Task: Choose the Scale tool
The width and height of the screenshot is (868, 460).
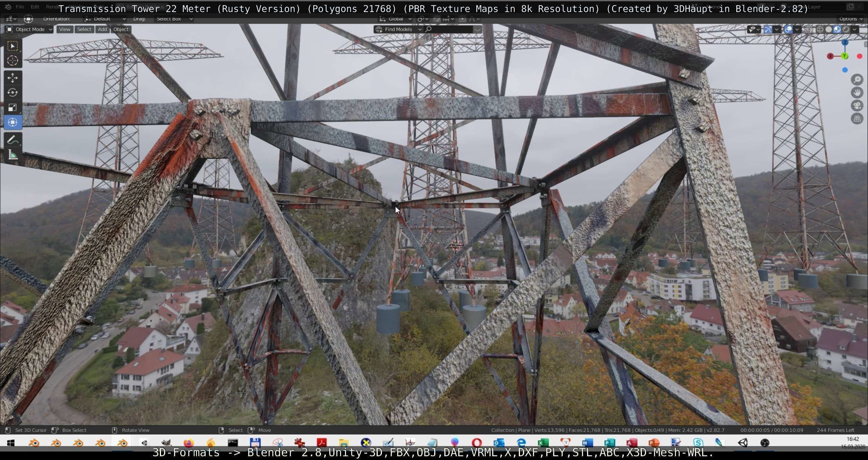Action: [12, 108]
